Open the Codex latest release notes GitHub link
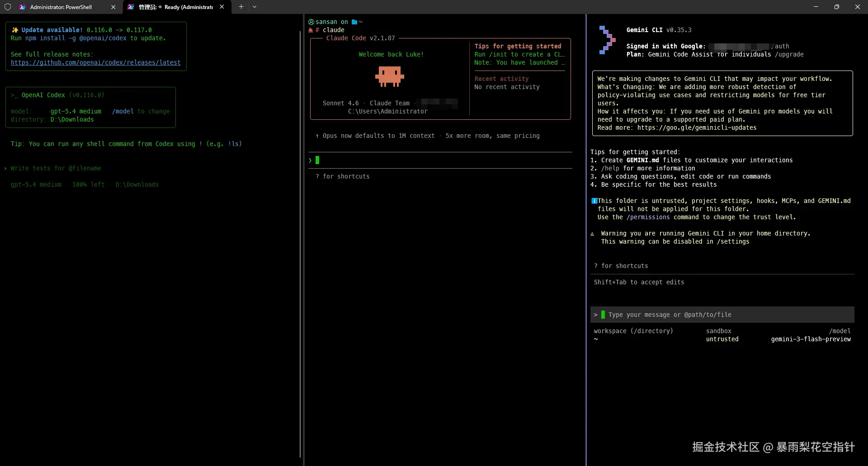This screenshot has width=868, height=466. (96, 62)
